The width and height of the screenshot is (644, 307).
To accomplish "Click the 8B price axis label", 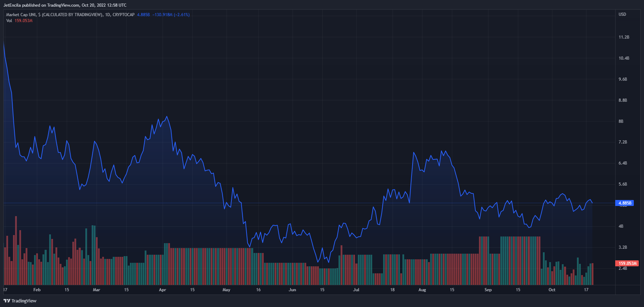I will coord(621,121).
